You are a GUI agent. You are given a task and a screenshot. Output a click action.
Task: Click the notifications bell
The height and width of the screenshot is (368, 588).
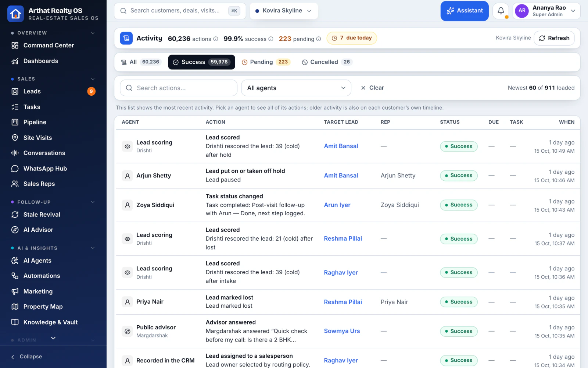(x=501, y=11)
